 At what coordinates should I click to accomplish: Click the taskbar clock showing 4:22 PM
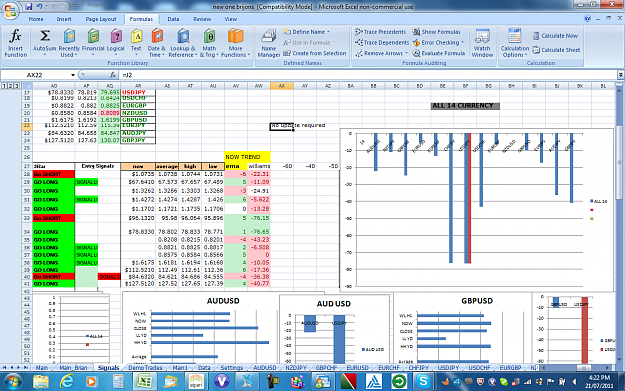[x=599, y=382]
